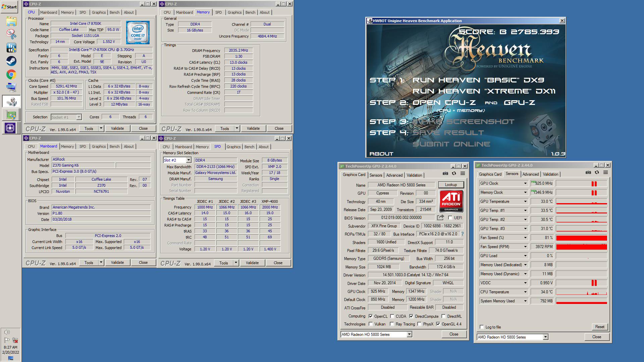644x362 pixels.
Task: Click the GPU Clock sensor graph
Action: (582, 183)
